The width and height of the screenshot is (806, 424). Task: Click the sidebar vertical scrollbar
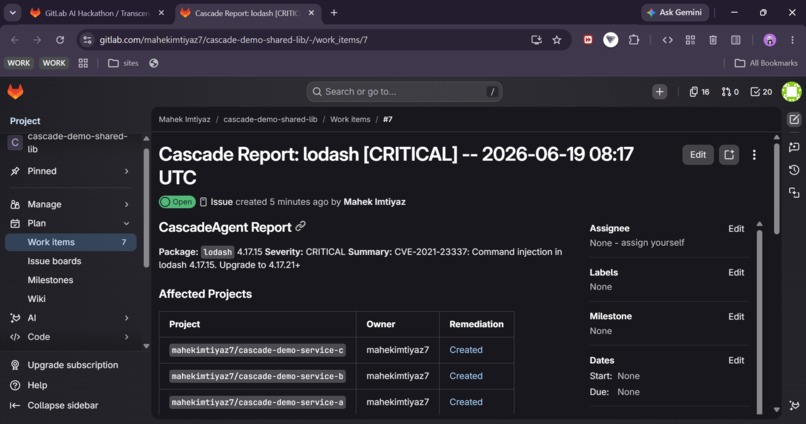click(146, 206)
